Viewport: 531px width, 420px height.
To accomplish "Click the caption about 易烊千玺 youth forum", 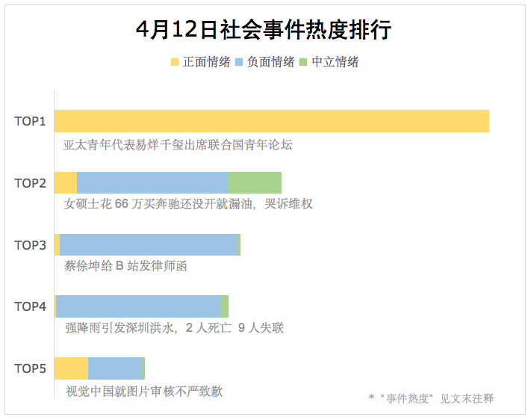I will pyautogui.click(x=178, y=145).
